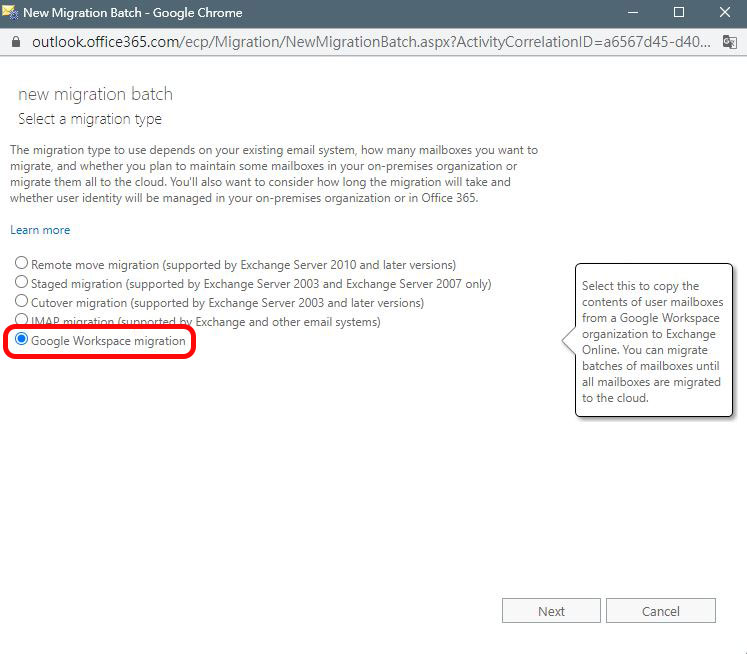
Task: Click the Remote move migration label text
Action: pos(243,265)
